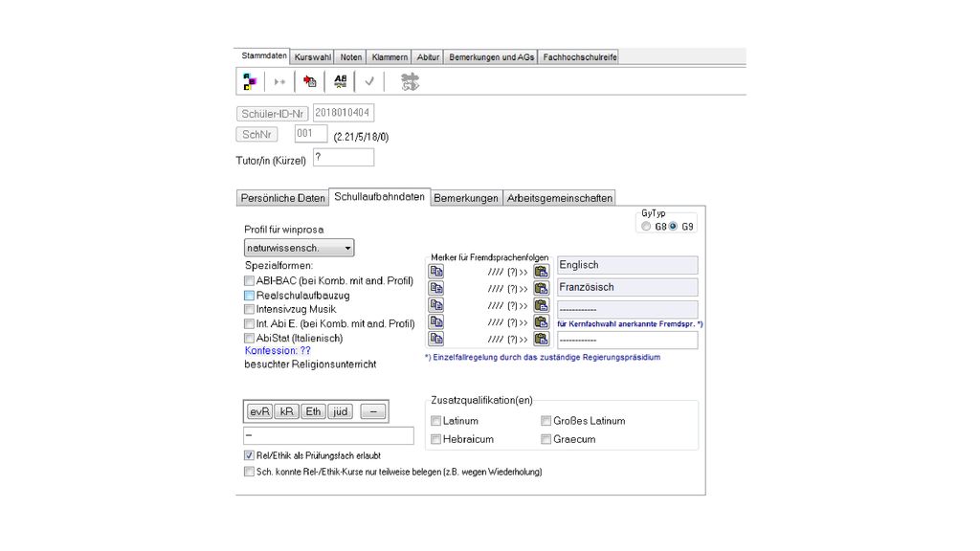Viewport: 980px width, 551px height.
Task: Select the Schullaufbahndaten sub-tab
Action: coord(379,197)
